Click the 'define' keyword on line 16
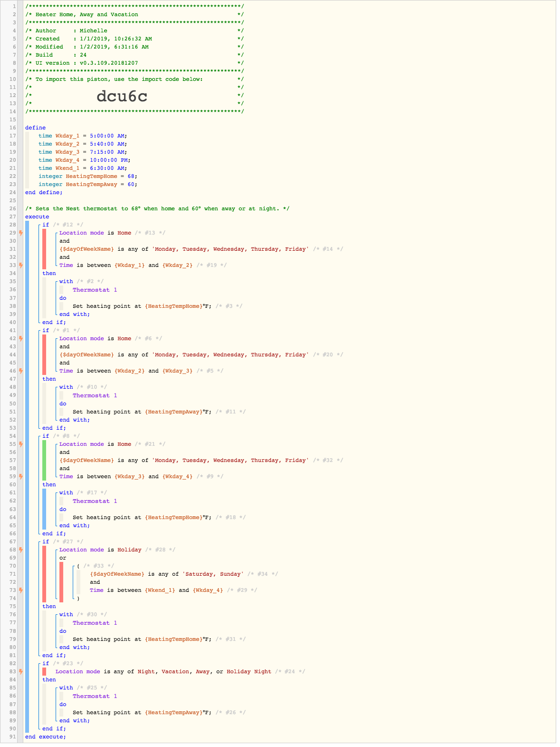 click(x=36, y=128)
